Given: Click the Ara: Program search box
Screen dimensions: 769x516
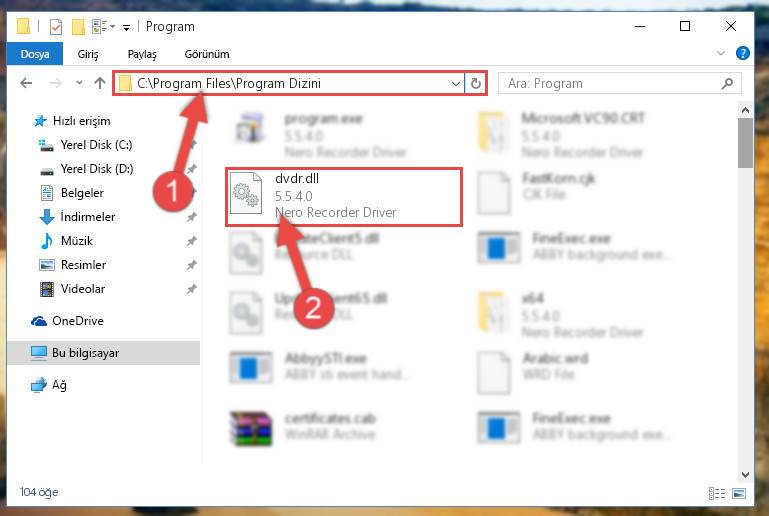Looking at the screenshot, I should [x=619, y=83].
